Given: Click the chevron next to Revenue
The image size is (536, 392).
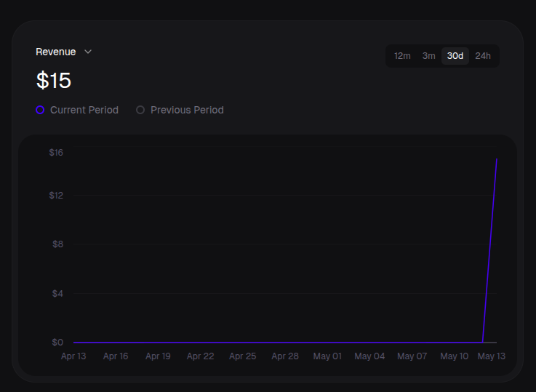Looking at the screenshot, I should (x=88, y=52).
